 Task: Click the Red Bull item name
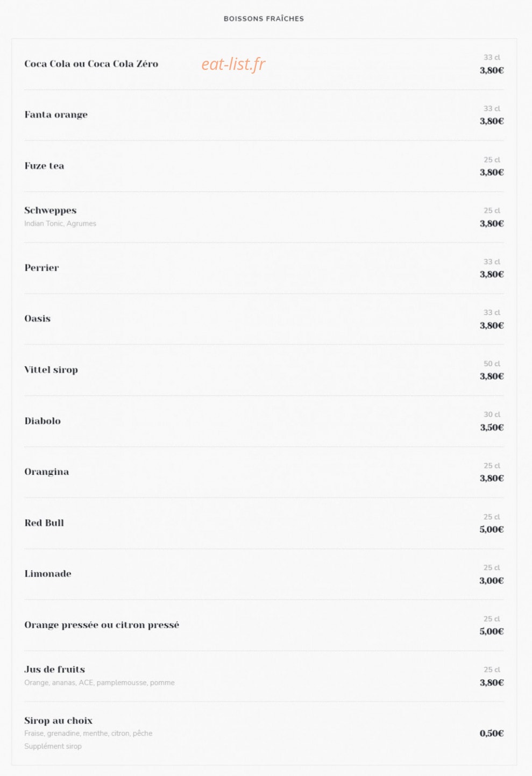point(44,523)
